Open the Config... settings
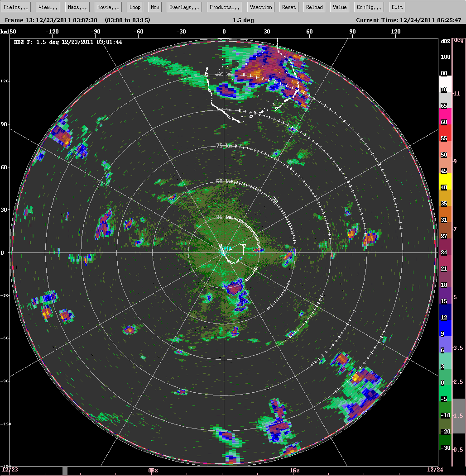This screenshot has width=466, height=476. coord(369,7)
